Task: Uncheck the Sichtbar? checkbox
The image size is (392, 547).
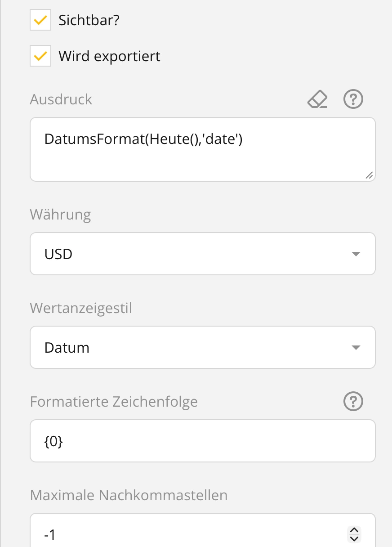Action: [x=40, y=20]
